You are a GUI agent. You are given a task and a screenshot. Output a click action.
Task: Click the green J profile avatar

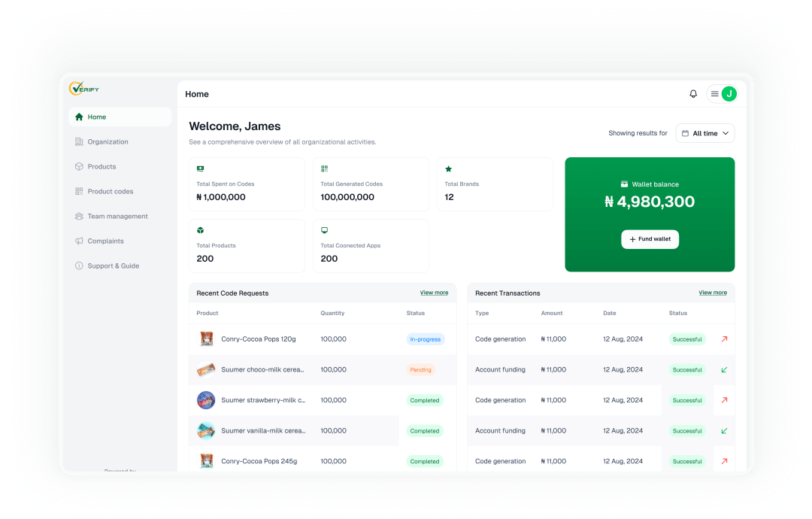click(x=729, y=94)
